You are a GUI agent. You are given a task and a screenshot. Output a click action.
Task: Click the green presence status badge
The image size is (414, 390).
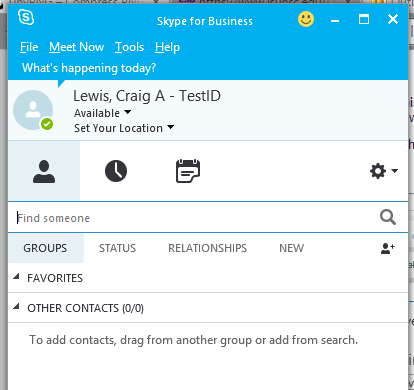[47, 124]
